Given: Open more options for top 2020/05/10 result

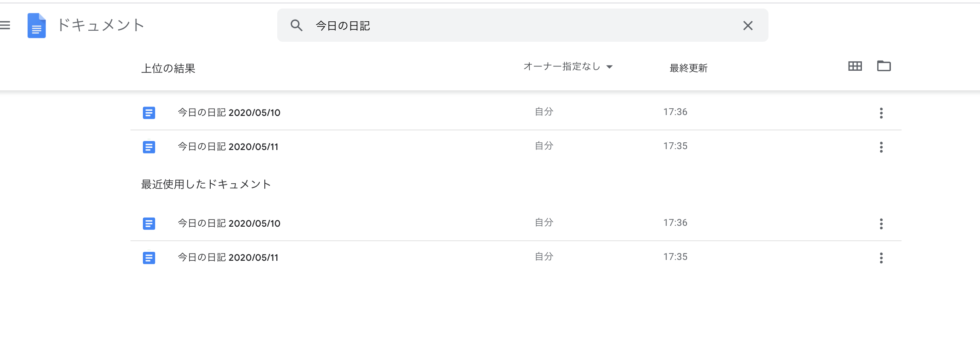Looking at the screenshot, I should coord(881,113).
